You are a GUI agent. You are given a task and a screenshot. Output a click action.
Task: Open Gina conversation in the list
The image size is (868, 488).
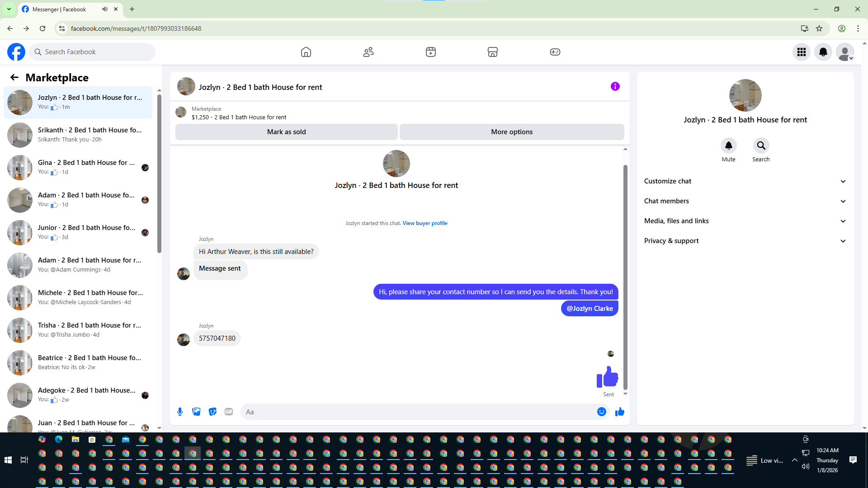tap(78, 167)
